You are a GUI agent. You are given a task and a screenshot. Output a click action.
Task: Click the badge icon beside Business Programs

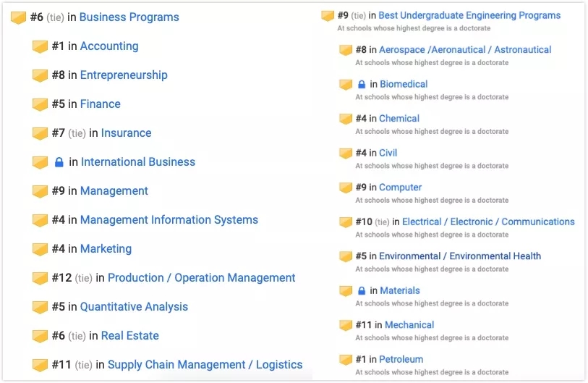[19, 17]
